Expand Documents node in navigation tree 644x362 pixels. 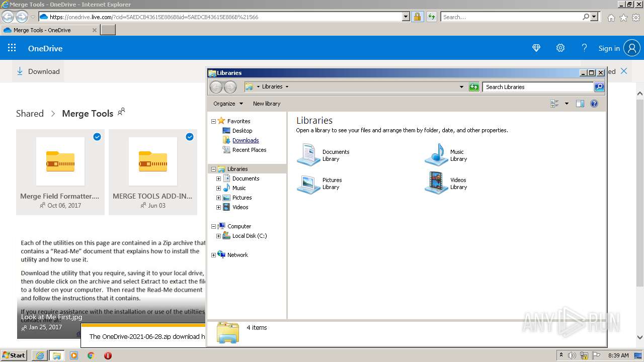[x=218, y=178]
